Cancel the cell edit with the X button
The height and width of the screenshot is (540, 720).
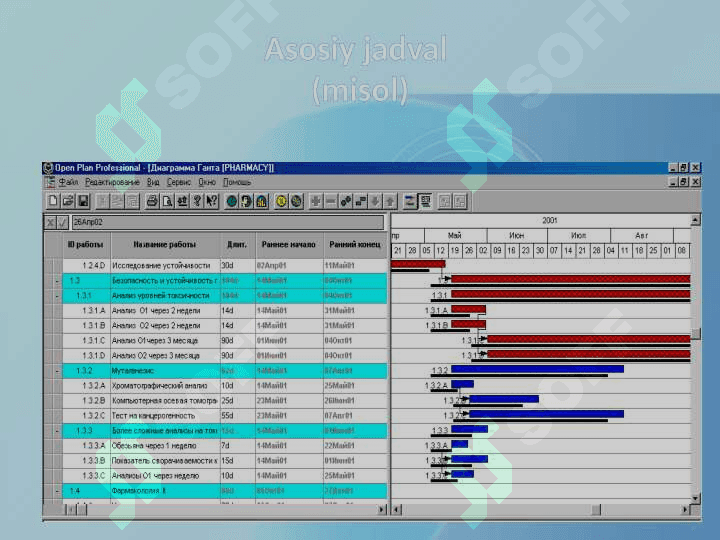coord(50,223)
